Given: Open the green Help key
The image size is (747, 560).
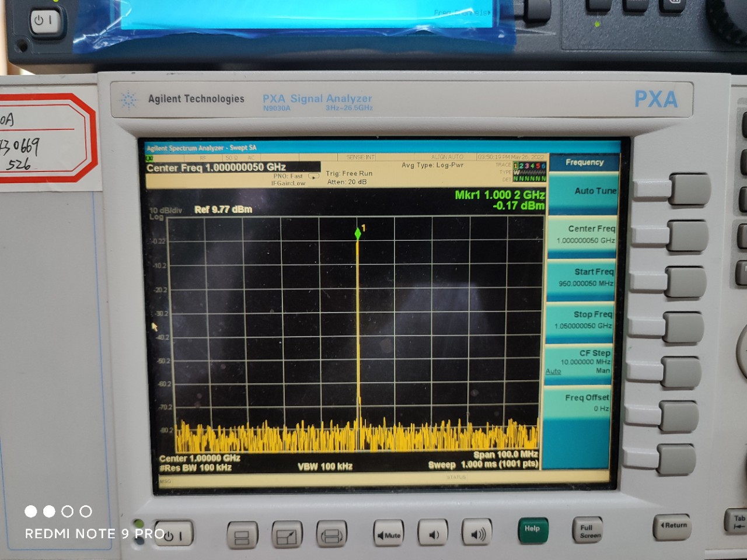Looking at the screenshot, I should (532, 530).
